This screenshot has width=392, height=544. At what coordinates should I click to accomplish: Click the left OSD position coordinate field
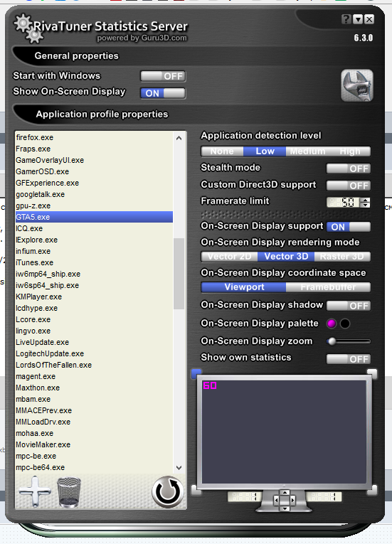[x=245, y=497]
